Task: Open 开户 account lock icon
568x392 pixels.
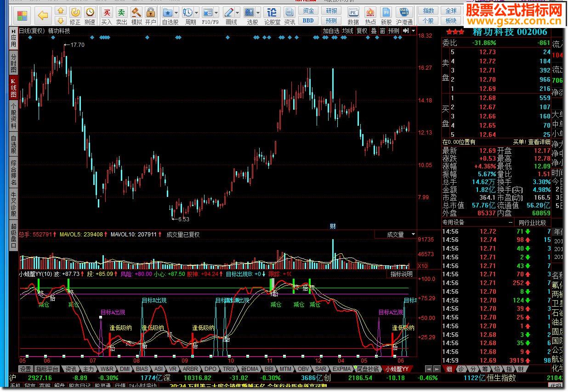Action: pos(151,16)
